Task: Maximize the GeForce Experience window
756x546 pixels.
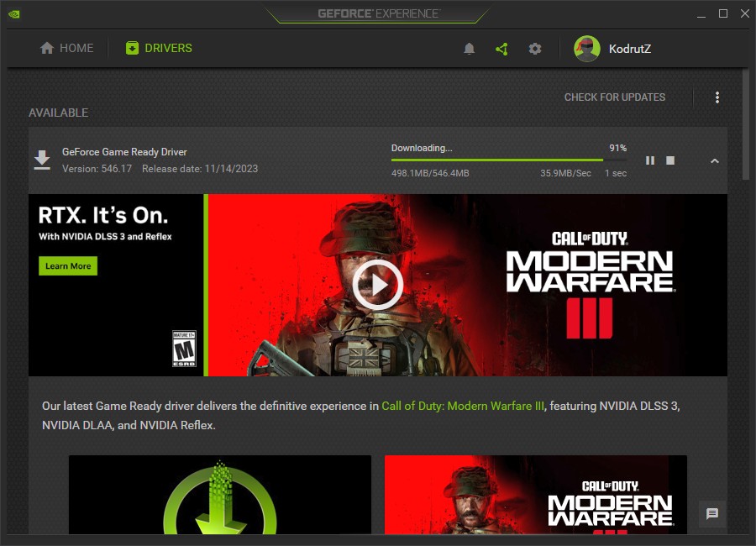Action: tap(723, 14)
